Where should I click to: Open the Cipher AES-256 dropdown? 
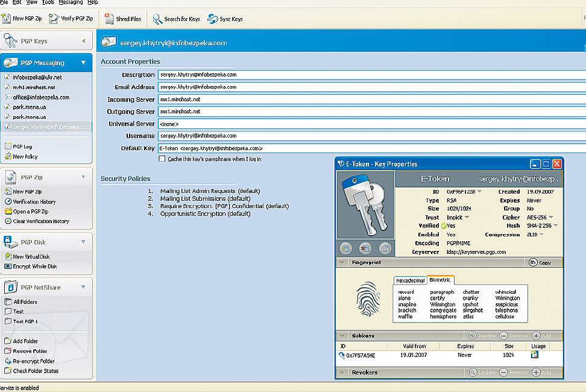point(550,217)
